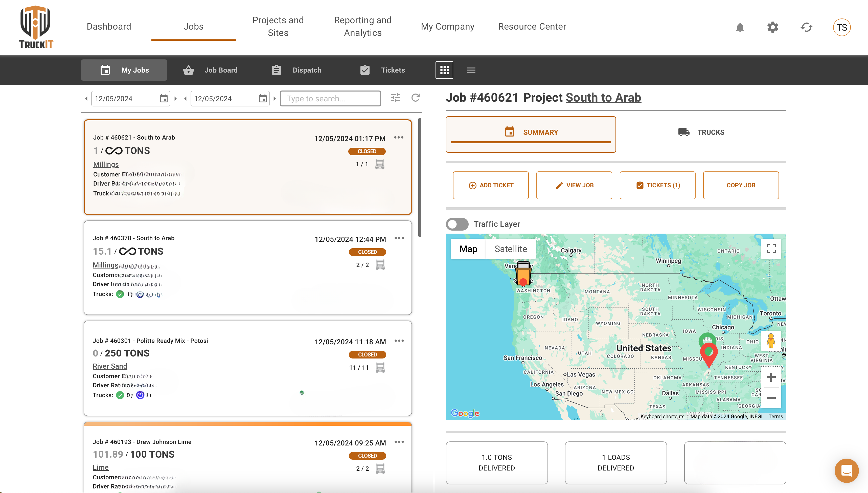Switch to list view hamburger icon
This screenshot has height=493, width=868.
click(471, 70)
